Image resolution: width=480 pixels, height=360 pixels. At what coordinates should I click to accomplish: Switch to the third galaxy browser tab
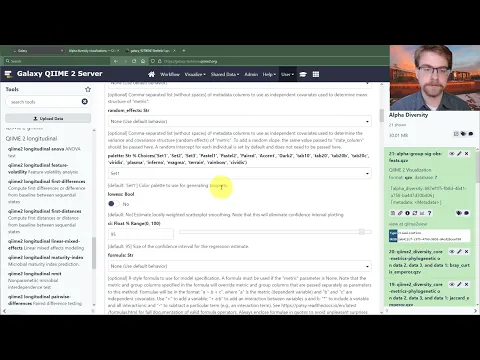point(150,51)
